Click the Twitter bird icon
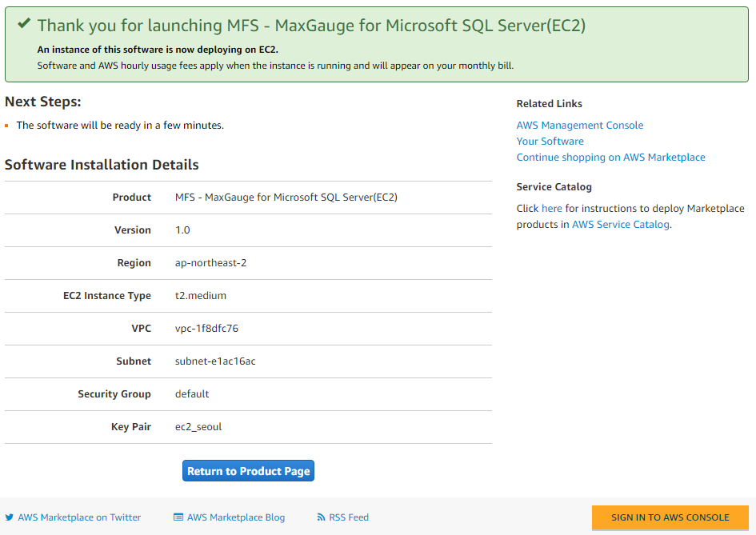Screen dimensions: 756x535 point(9,517)
